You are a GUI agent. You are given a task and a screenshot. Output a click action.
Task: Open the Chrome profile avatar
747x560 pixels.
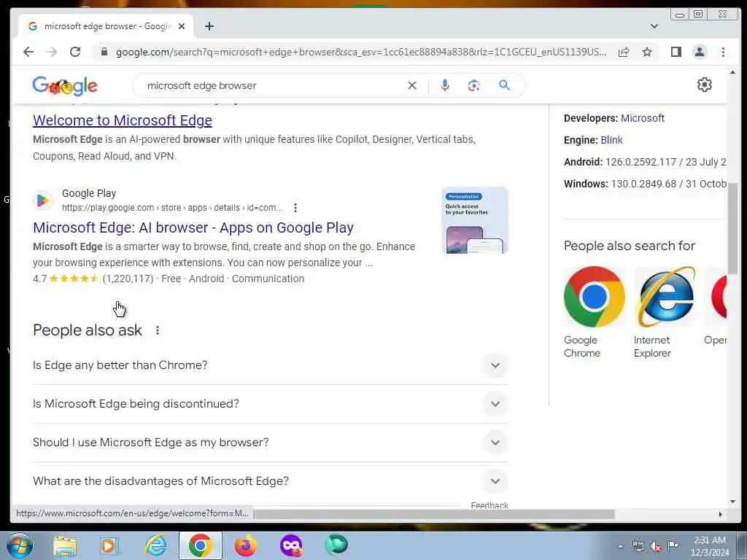(700, 52)
